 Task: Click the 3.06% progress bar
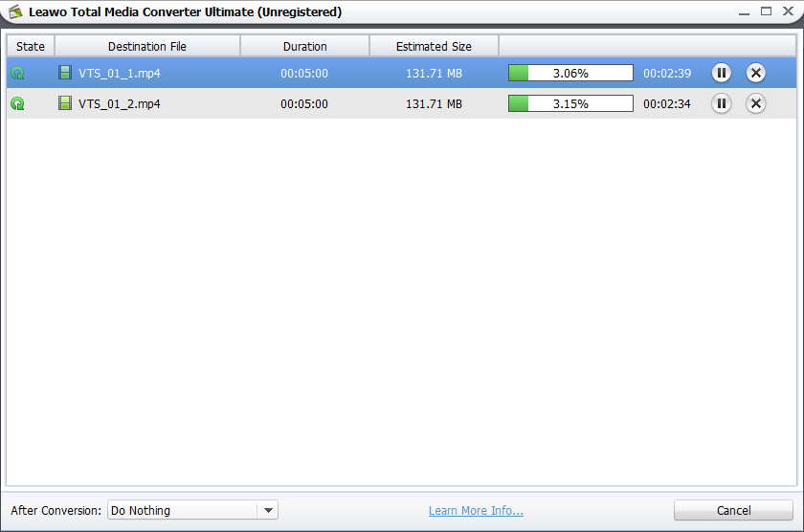pos(570,73)
